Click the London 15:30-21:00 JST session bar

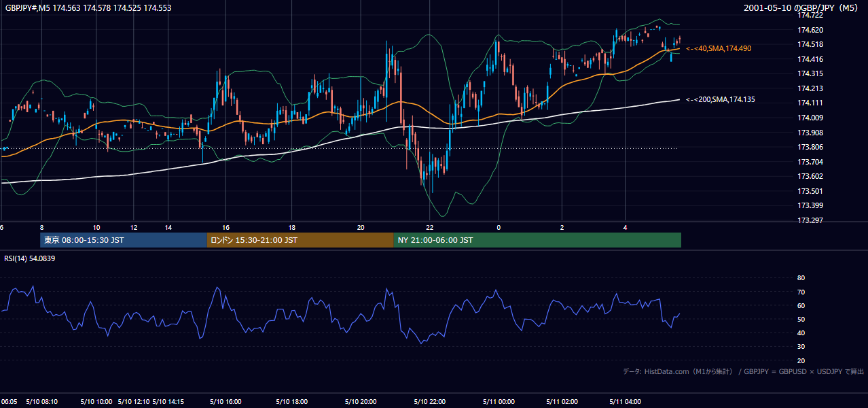[300, 240]
